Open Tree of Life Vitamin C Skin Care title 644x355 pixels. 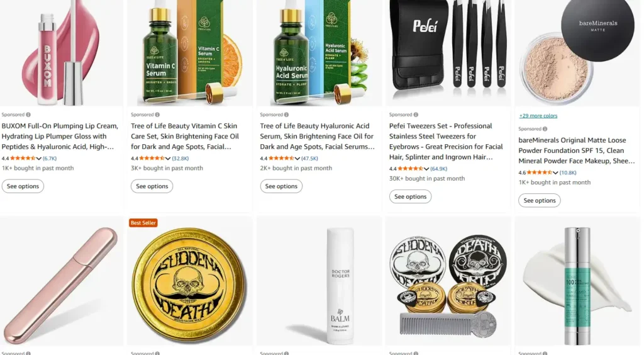pyautogui.click(x=185, y=137)
